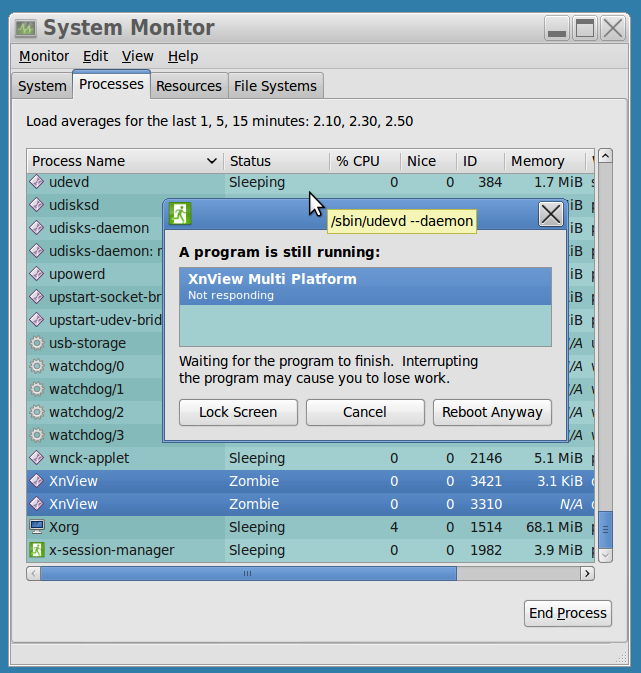The image size is (641, 673).
Task: Sort by the Process Name column
Action: pyautogui.click(x=125, y=161)
